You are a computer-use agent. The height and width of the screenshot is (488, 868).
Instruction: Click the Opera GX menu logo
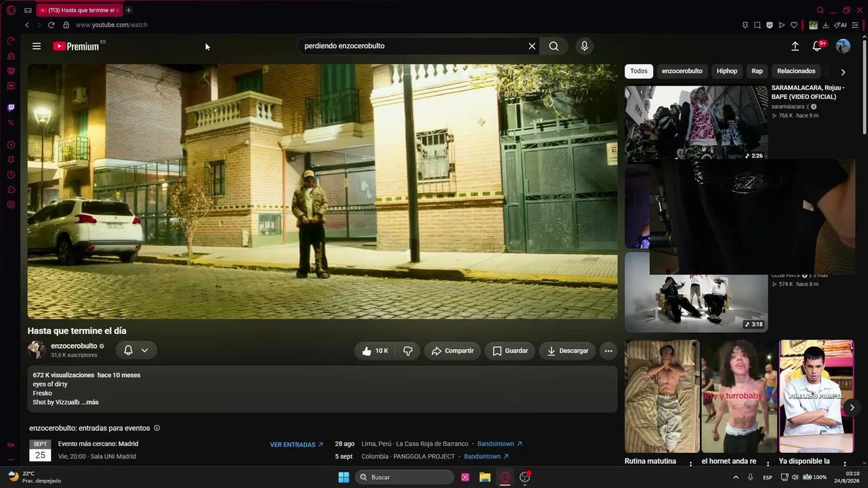11,10
